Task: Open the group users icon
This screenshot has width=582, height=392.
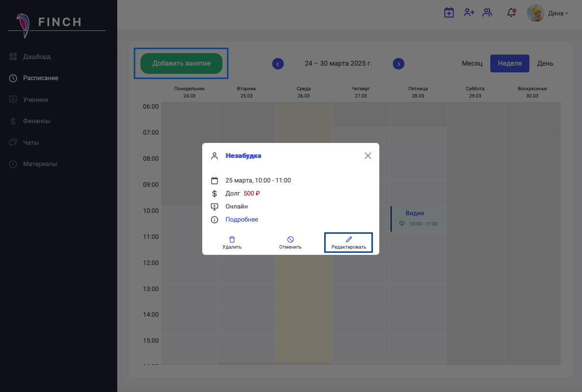Action: [487, 13]
